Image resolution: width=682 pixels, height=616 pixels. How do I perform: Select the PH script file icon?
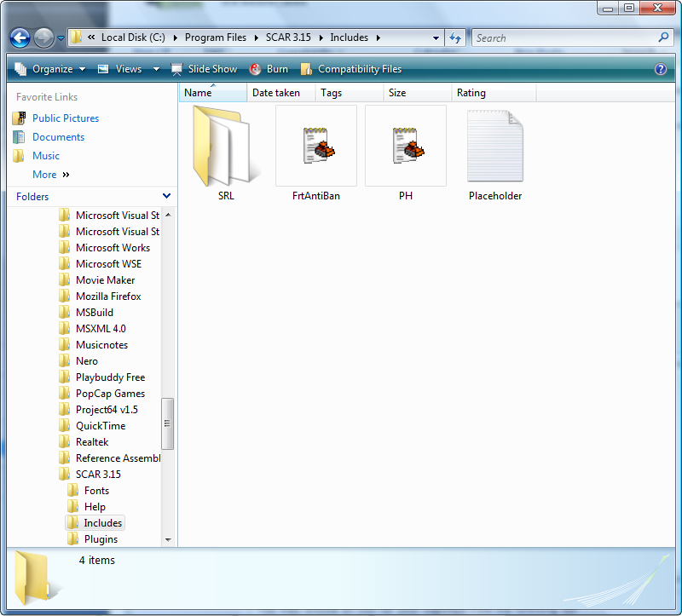point(406,145)
